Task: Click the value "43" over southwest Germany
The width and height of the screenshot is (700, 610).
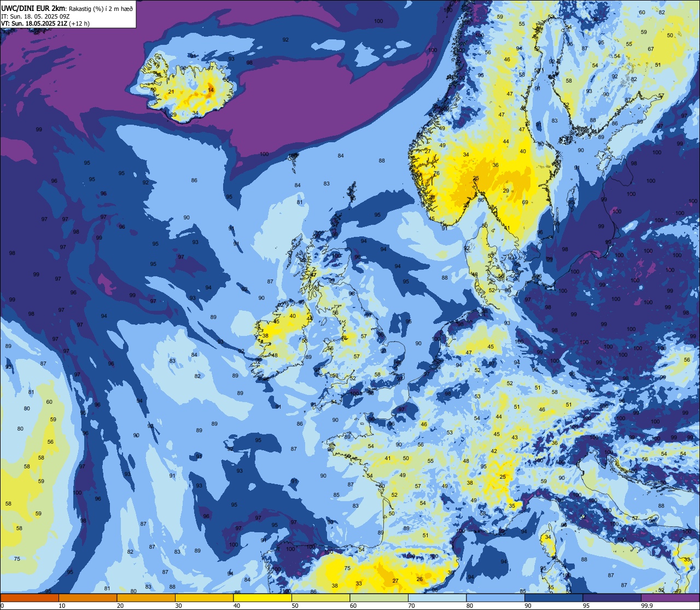Action: point(515,438)
